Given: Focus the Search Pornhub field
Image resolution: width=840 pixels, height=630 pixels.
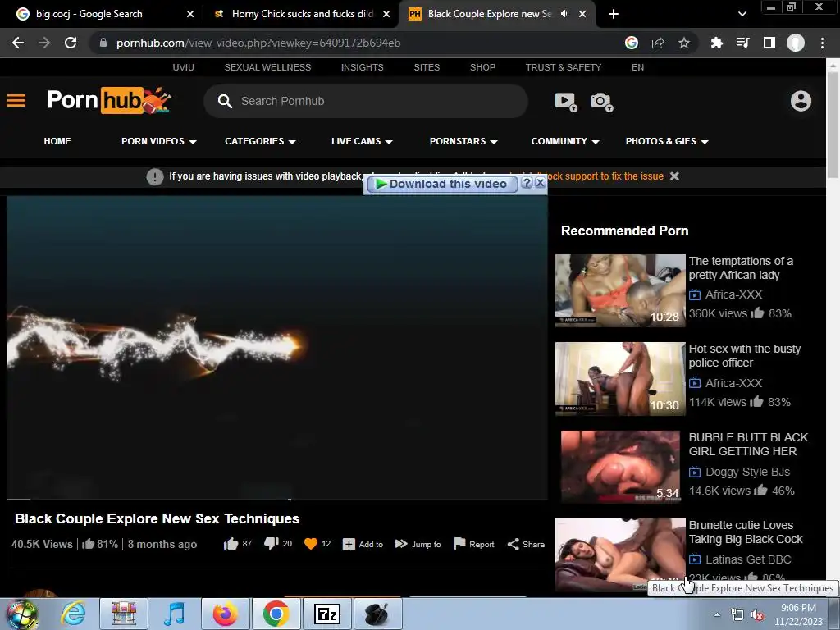Looking at the screenshot, I should pyautogui.click(x=366, y=101).
